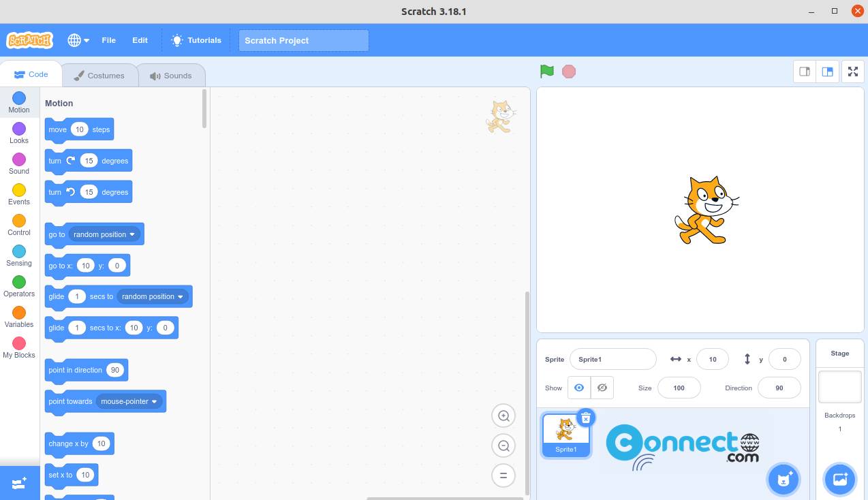Open the Variables blocks category
This screenshot has height=500, width=868.
click(18, 315)
